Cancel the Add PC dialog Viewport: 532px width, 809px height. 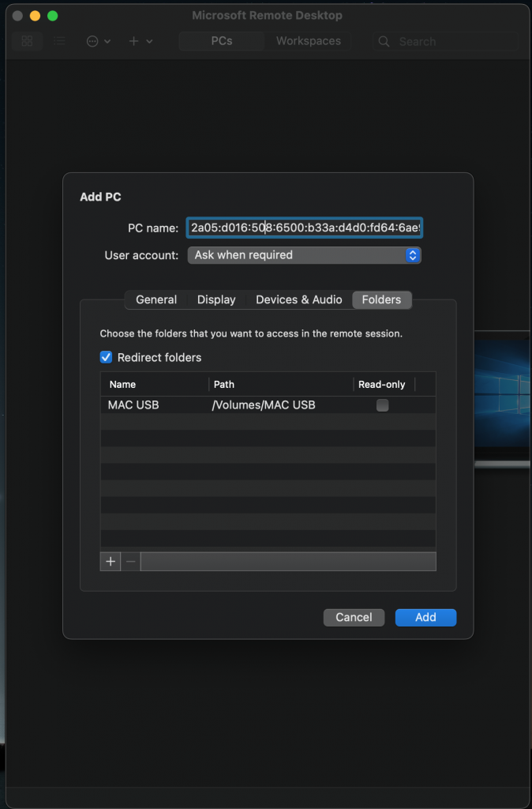[x=354, y=617]
